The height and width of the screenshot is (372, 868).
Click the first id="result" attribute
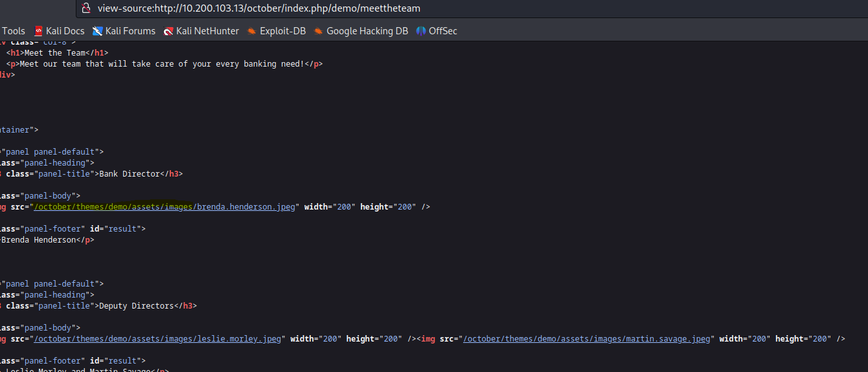(x=120, y=229)
